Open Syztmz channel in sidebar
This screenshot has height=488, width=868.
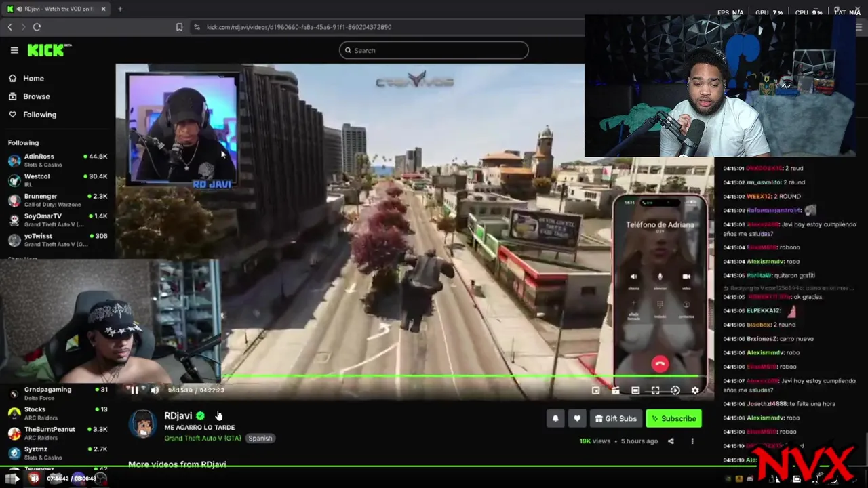pyautogui.click(x=58, y=453)
